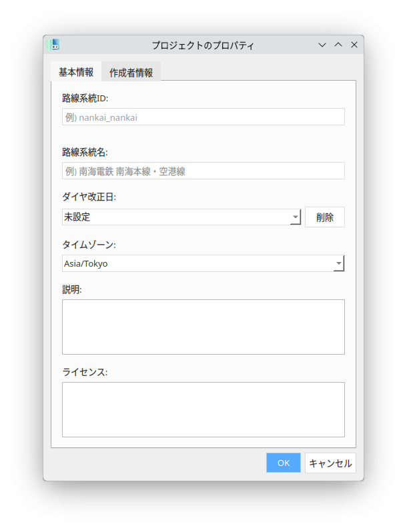Click inside the 説明 text area
The width and height of the screenshot is (407, 532).
[203, 327]
